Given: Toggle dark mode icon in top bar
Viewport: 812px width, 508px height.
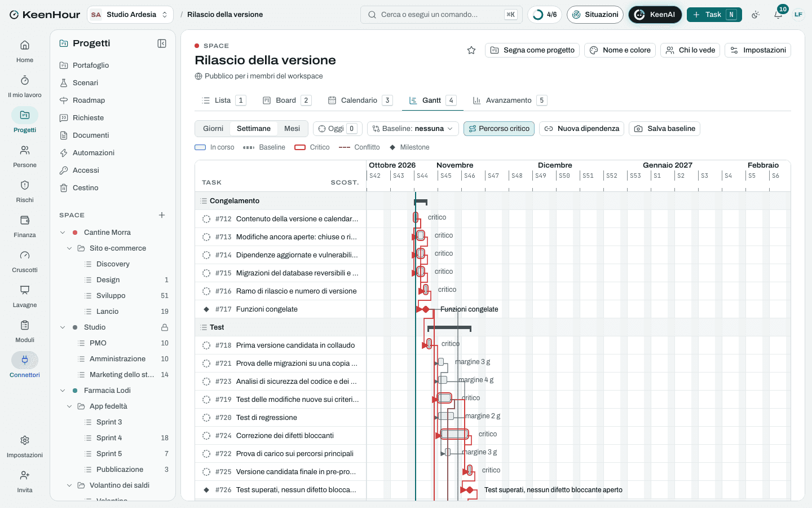Looking at the screenshot, I should click(756, 15).
